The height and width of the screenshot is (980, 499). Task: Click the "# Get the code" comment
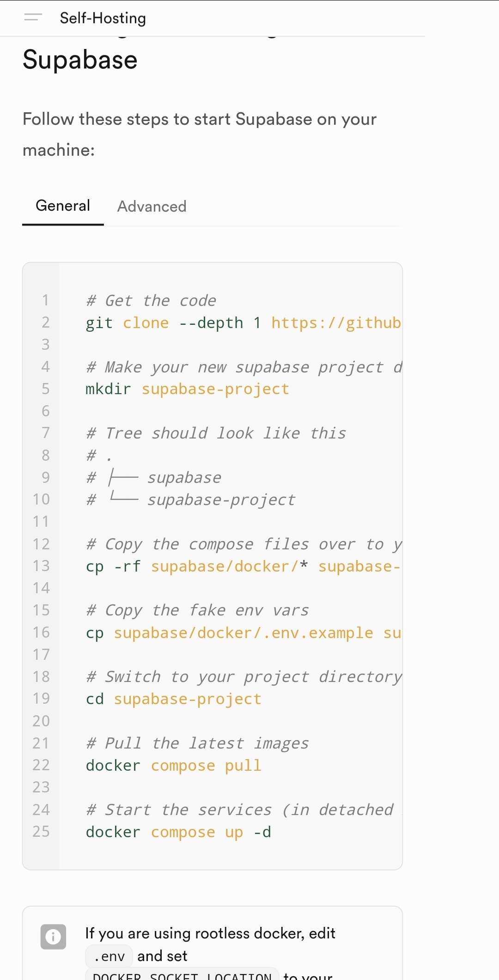tap(151, 301)
